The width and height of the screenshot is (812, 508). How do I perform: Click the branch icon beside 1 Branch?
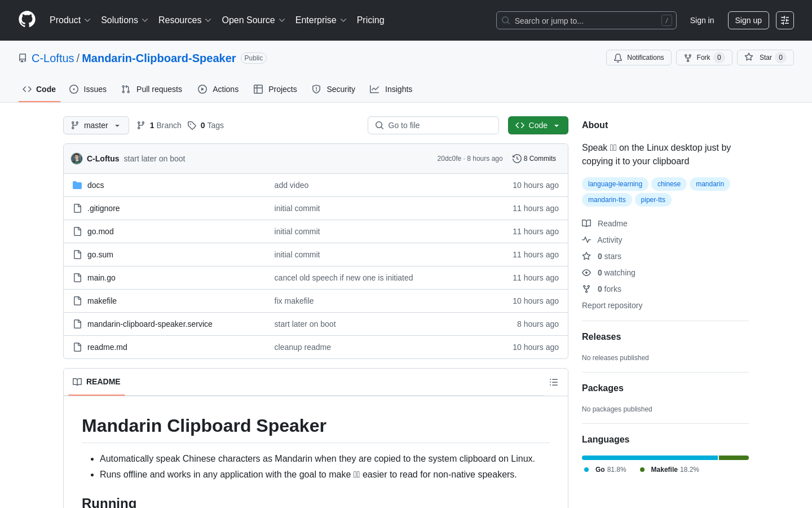click(x=141, y=125)
